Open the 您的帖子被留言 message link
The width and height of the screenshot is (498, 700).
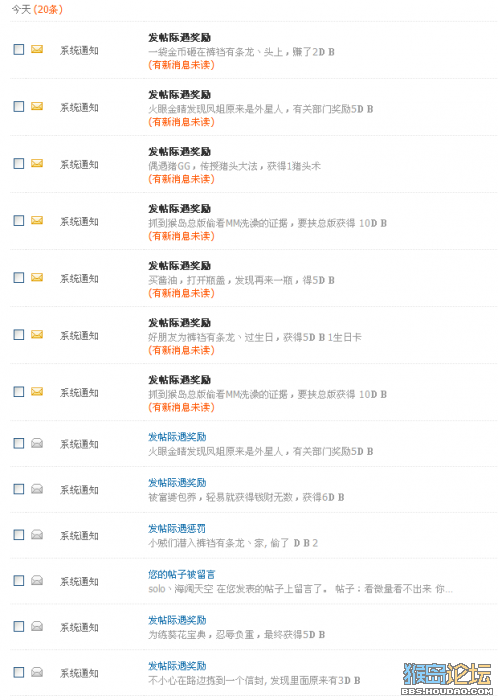(x=182, y=575)
